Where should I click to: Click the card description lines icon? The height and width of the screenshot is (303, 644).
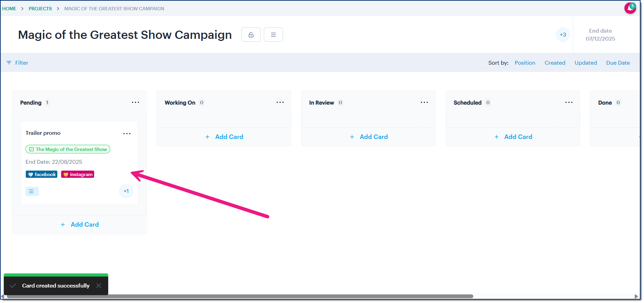32,191
